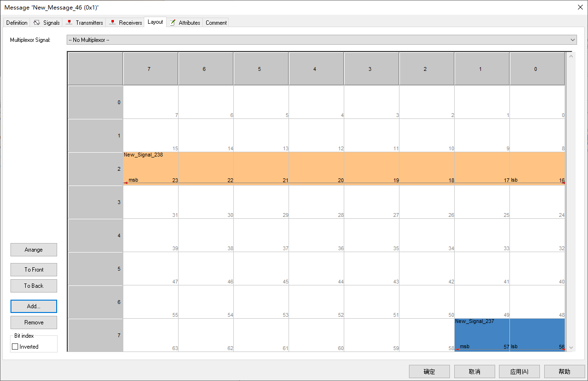Click the layout cell for bit 7
Screen dimensions: 588x381
pyautogui.click(x=151, y=102)
